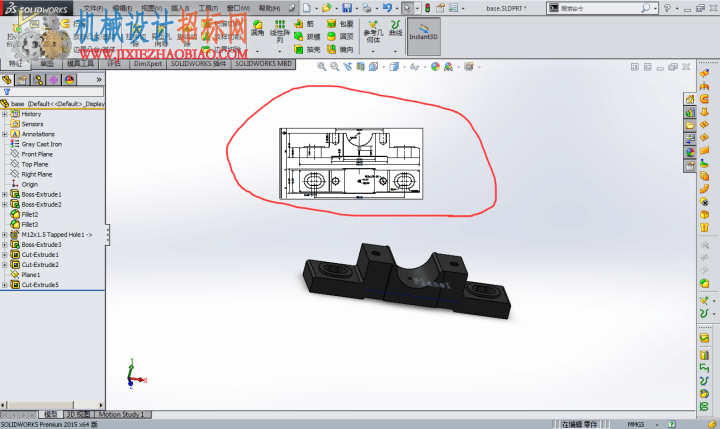Switch to the DimXpert ribbon tab
Viewport: 720px width, 429px height.
point(148,64)
